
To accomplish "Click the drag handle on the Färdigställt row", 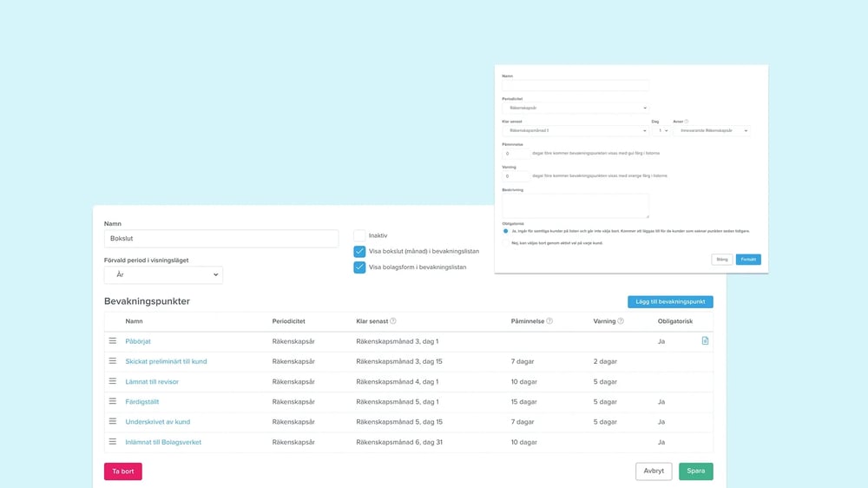I will tap(112, 402).
